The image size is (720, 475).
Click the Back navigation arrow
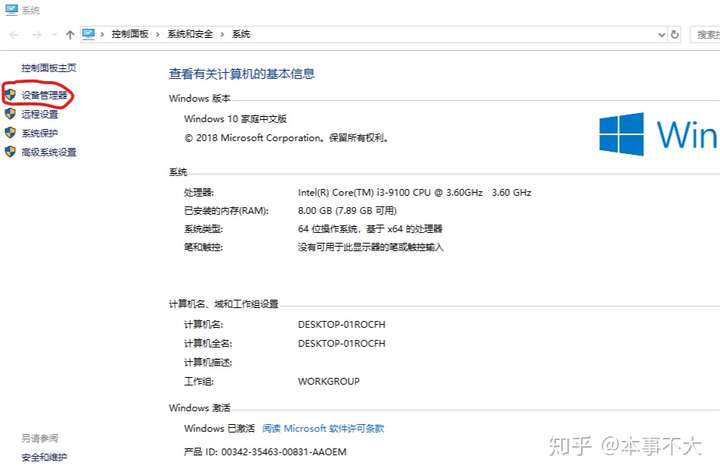[14, 34]
